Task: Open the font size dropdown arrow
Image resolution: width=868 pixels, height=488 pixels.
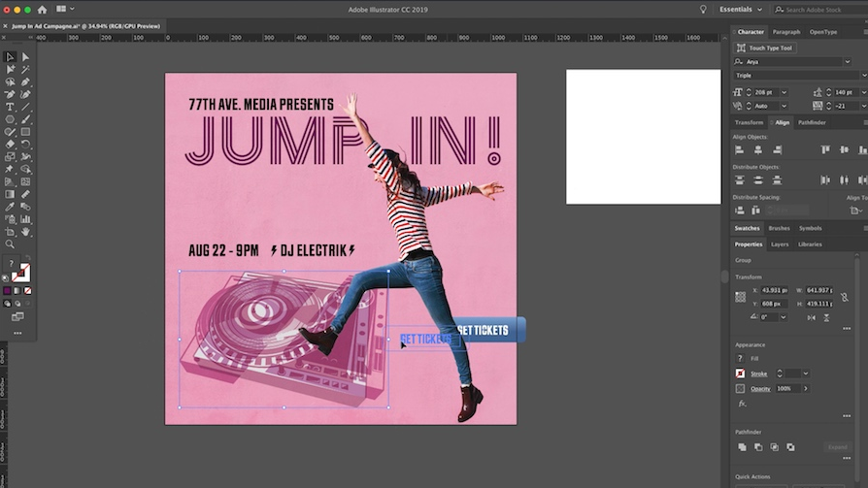Action: coord(784,92)
